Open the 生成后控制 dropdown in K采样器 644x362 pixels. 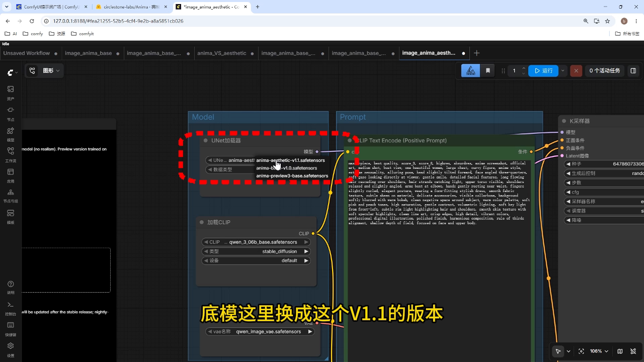[x=604, y=173]
